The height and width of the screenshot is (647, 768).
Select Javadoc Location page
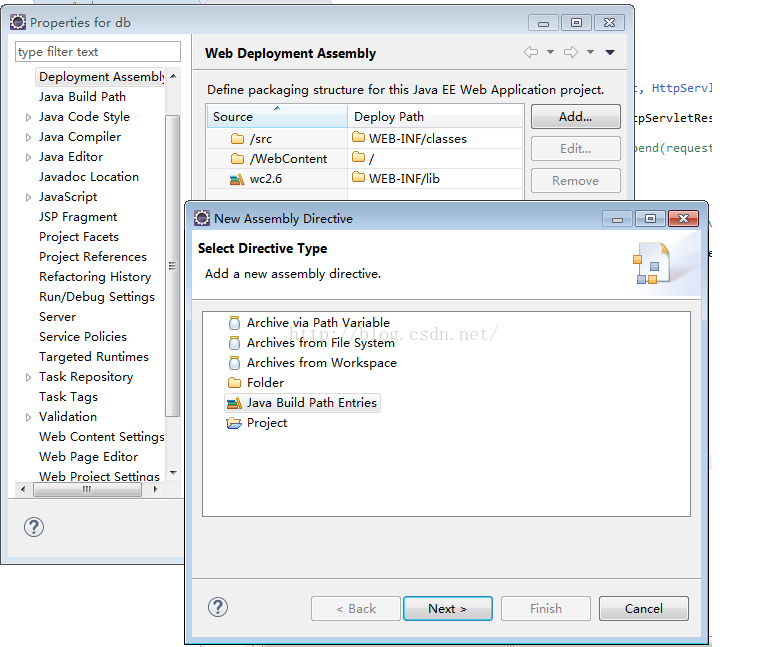tap(89, 177)
